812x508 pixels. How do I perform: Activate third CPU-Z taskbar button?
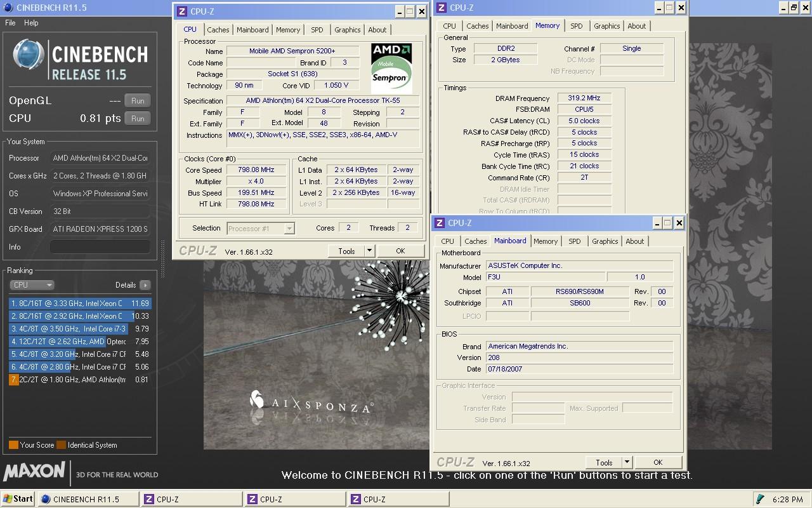(x=398, y=499)
